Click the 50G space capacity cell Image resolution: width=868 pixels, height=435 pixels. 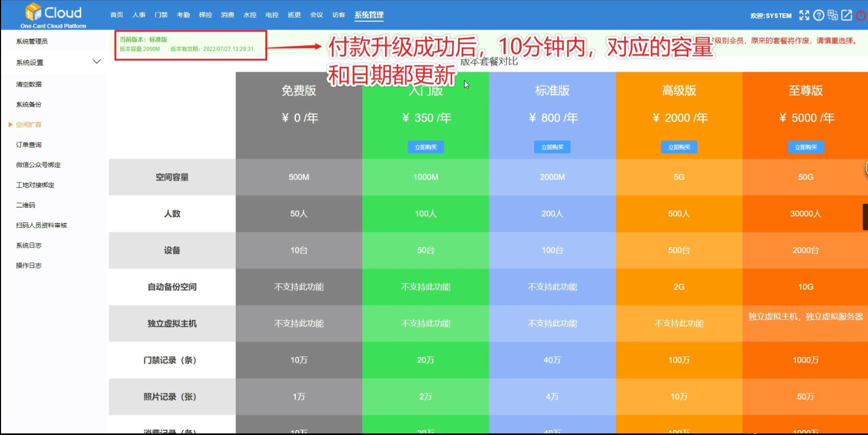[x=806, y=177]
